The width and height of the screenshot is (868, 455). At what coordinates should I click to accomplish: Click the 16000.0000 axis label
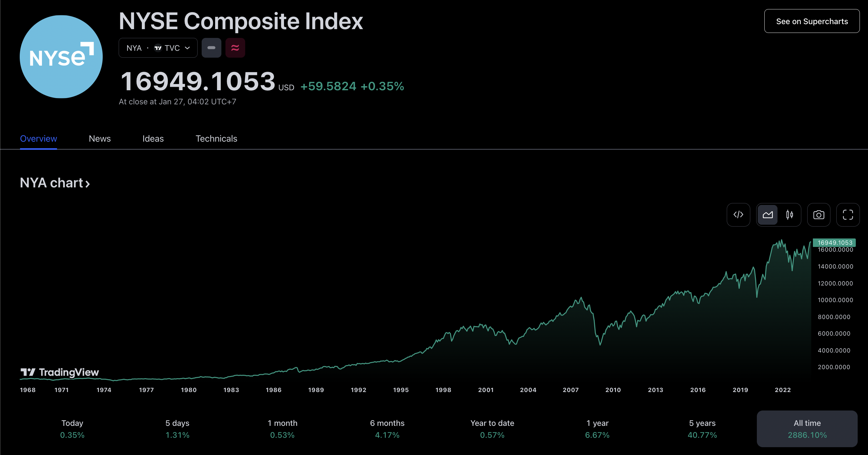(835, 250)
